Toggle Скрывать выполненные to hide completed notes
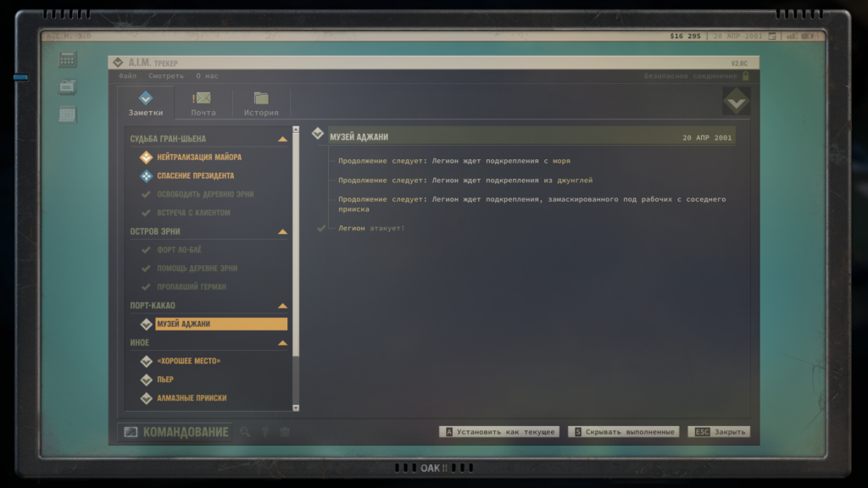The image size is (868, 488). point(623,432)
